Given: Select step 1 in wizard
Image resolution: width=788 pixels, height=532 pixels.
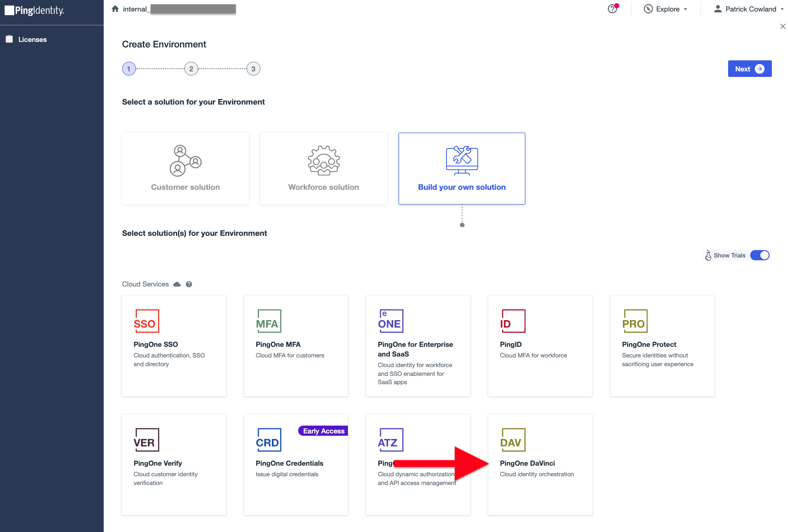Looking at the screenshot, I should click(x=129, y=69).
